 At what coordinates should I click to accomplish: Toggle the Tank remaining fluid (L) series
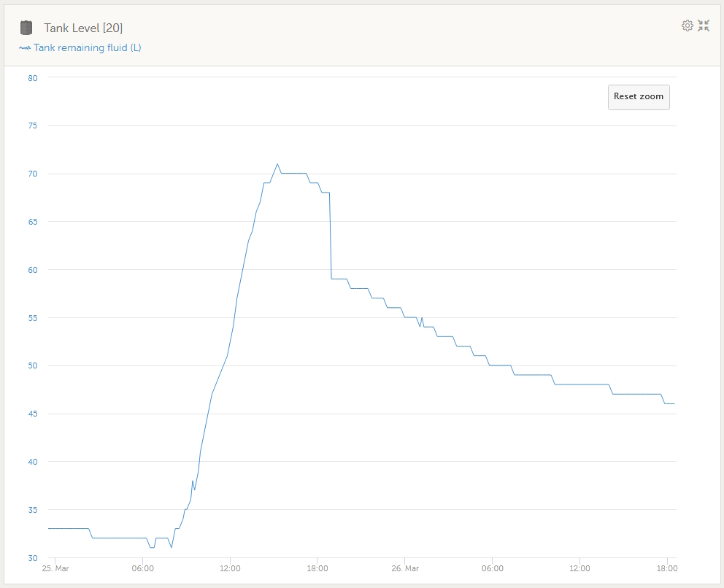click(x=87, y=48)
